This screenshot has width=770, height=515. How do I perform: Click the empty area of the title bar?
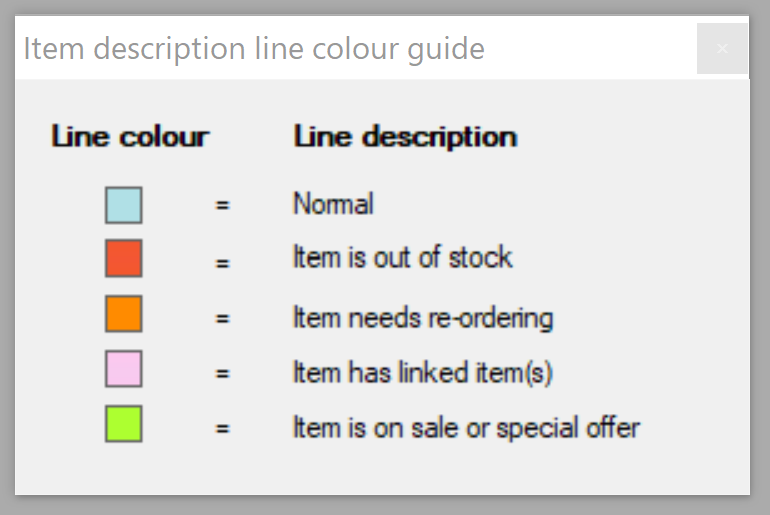(590, 48)
